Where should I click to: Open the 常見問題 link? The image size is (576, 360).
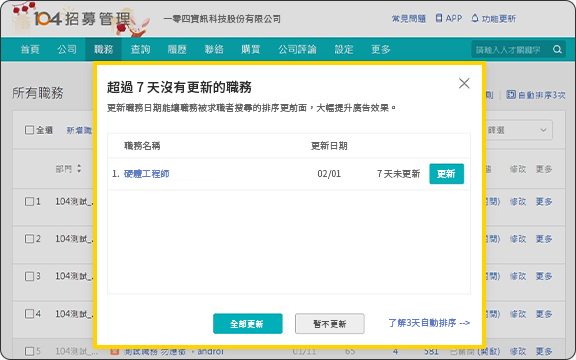[x=408, y=18]
